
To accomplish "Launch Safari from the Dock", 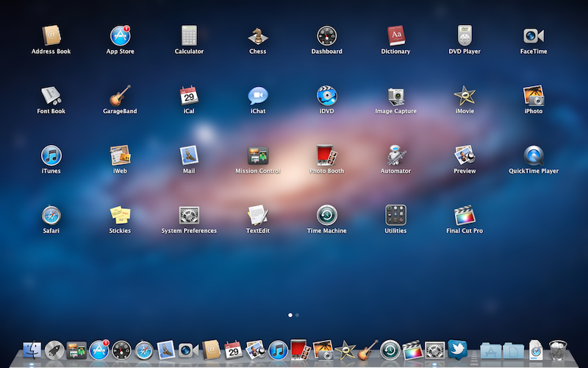I will coord(144,350).
